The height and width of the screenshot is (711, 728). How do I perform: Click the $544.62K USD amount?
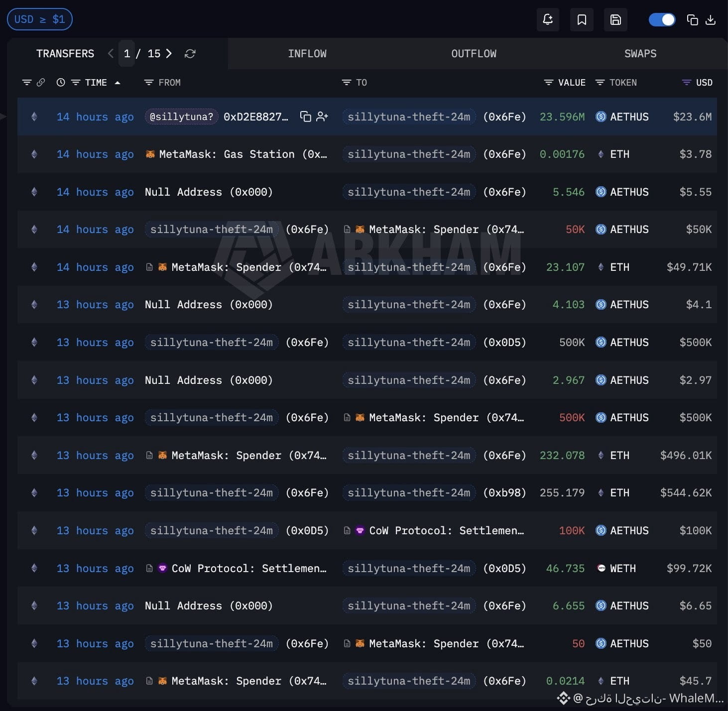coord(686,493)
